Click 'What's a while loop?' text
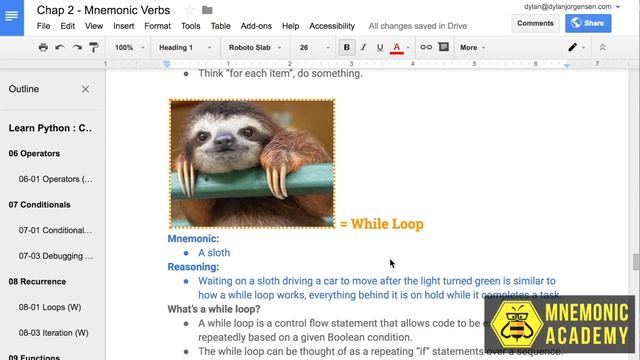 pyautogui.click(x=213, y=309)
